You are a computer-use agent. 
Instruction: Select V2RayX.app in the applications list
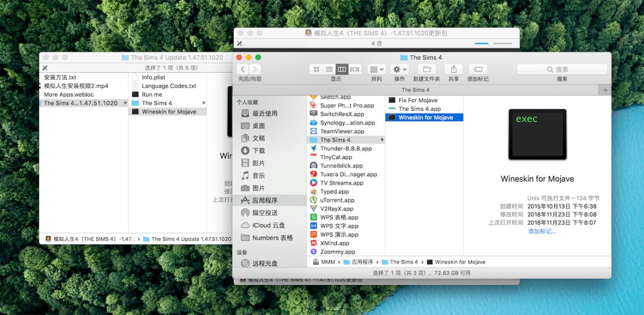click(x=346, y=209)
